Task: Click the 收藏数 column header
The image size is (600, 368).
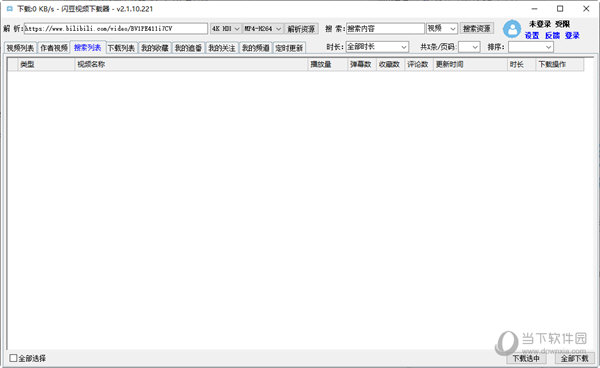Action: (x=390, y=64)
